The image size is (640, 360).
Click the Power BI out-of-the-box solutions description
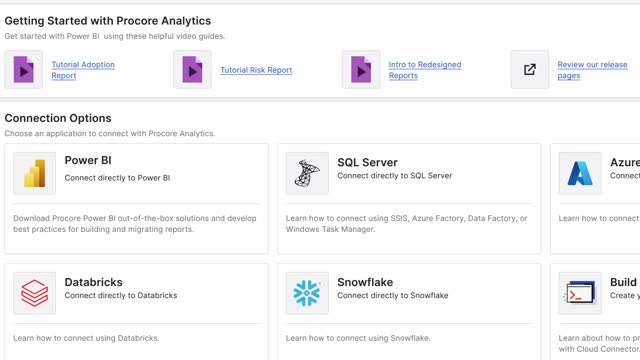coord(135,224)
